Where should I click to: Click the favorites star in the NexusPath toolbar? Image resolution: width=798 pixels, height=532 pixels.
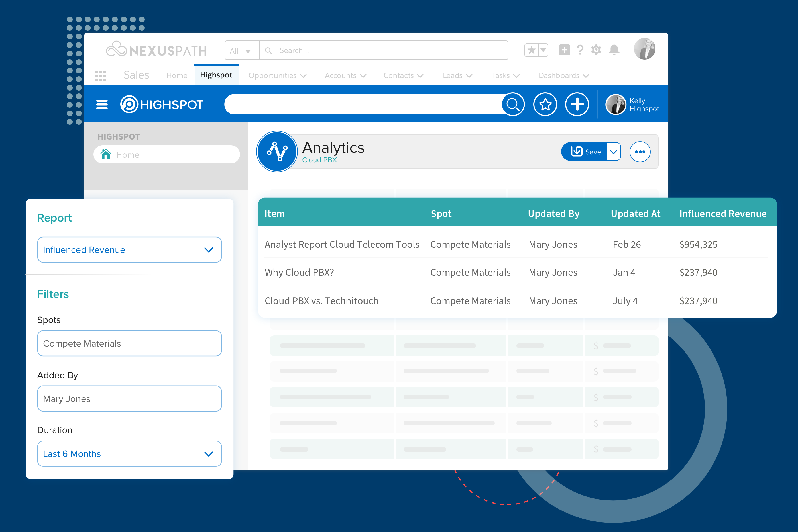pos(531,50)
